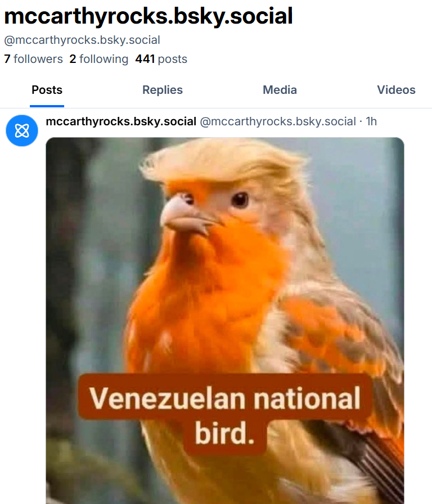
Task: Click the 441 posts count
Action: tap(161, 59)
